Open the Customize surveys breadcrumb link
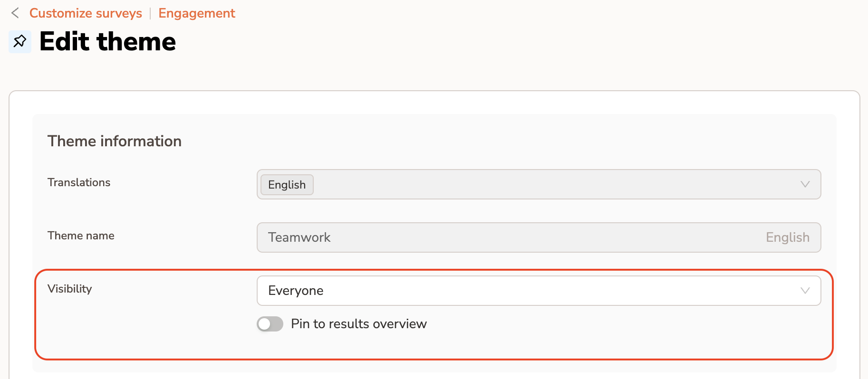868x379 pixels. click(86, 13)
